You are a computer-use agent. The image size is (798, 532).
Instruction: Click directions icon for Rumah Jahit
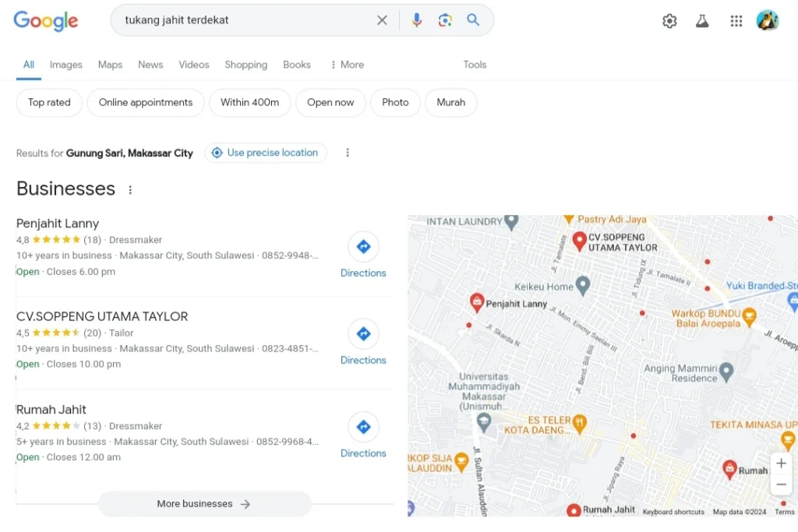(x=363, y=427)
